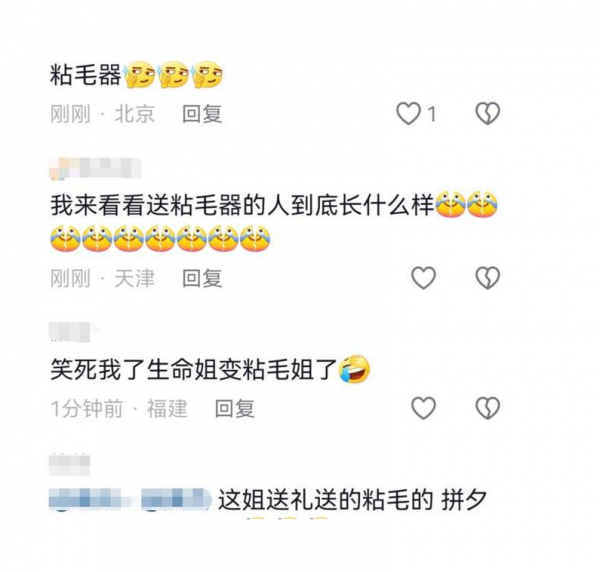Like the 天津 comment with heart icon
The image size is (600, 572).
click(424, 277)
